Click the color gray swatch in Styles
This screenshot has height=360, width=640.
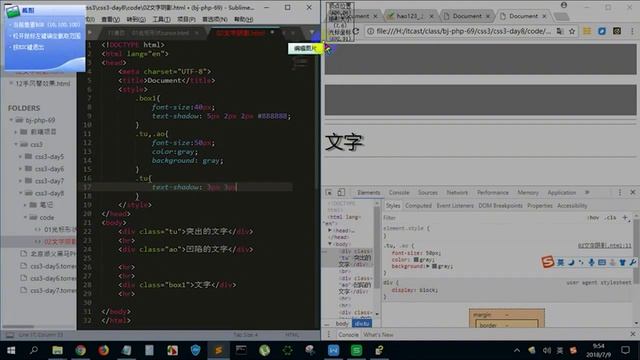coord(416,260)
